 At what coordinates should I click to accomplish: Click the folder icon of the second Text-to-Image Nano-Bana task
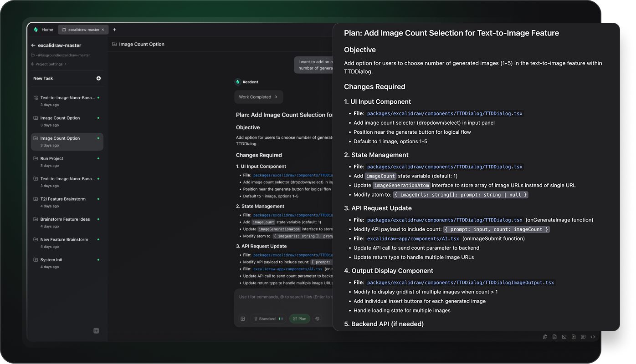36,179
